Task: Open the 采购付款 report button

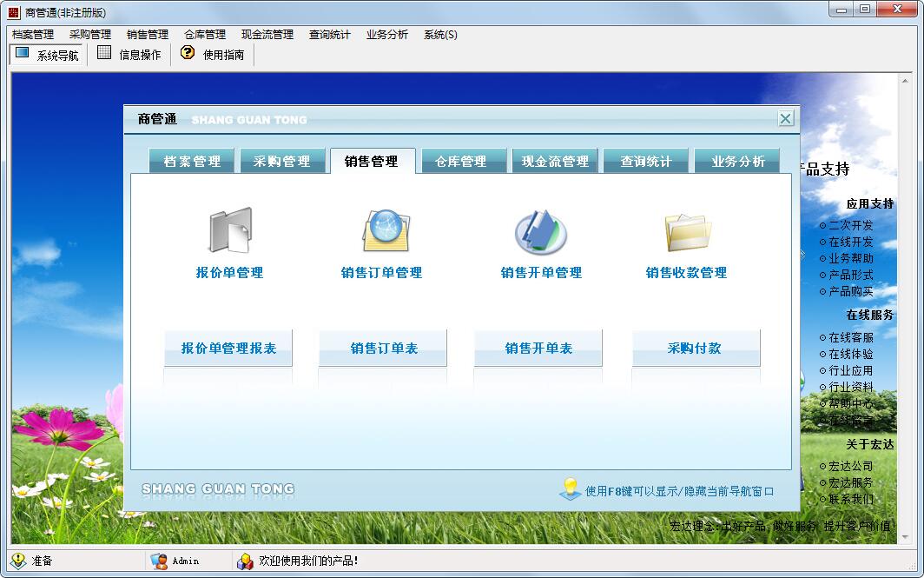Action: pyautogui.click(x=695, y=348)
